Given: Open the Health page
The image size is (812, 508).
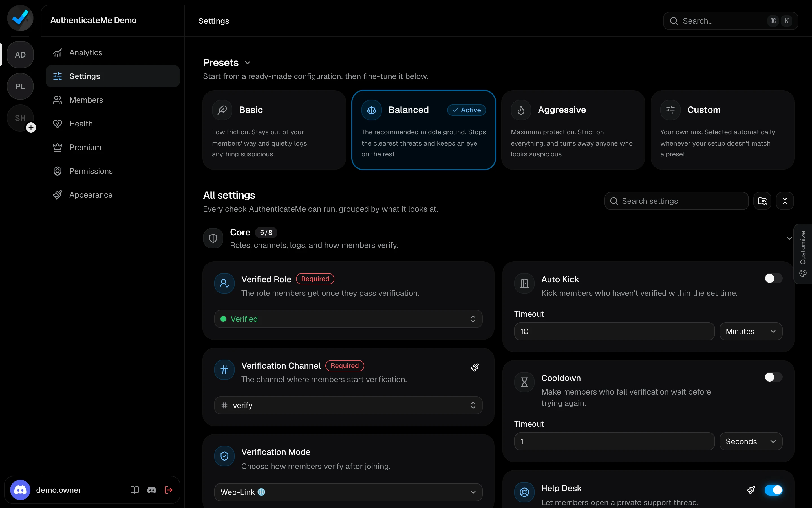Looking at the screenshot, I should 112,124.
